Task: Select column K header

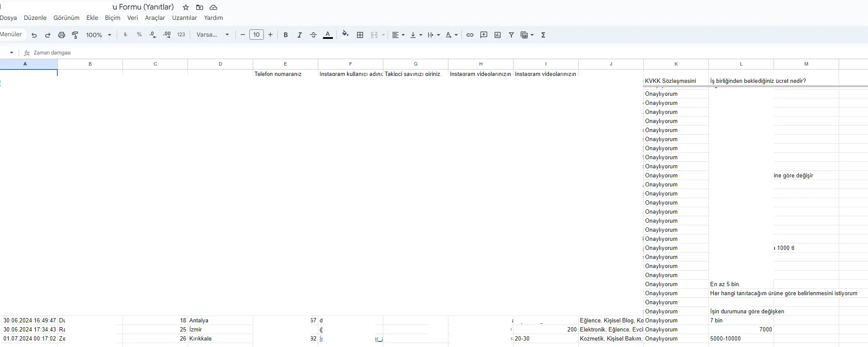Action: (676, 64)
